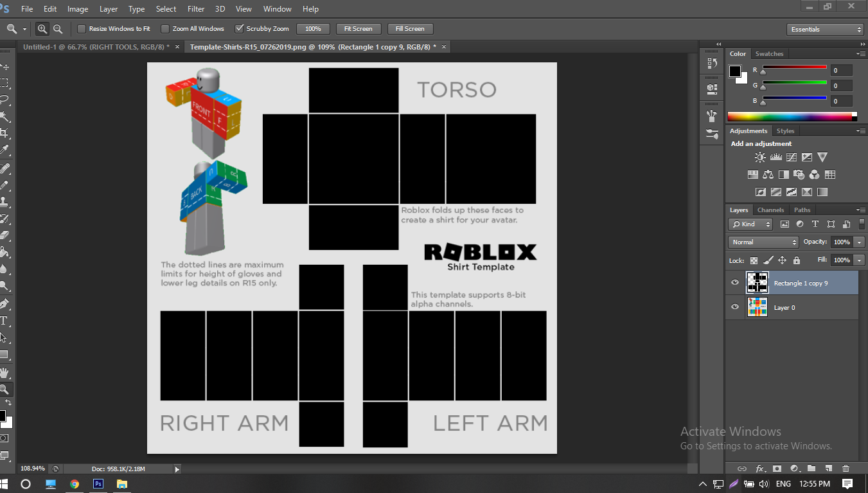Open the Image menu

pyautogui.click(x=78, y=9)
